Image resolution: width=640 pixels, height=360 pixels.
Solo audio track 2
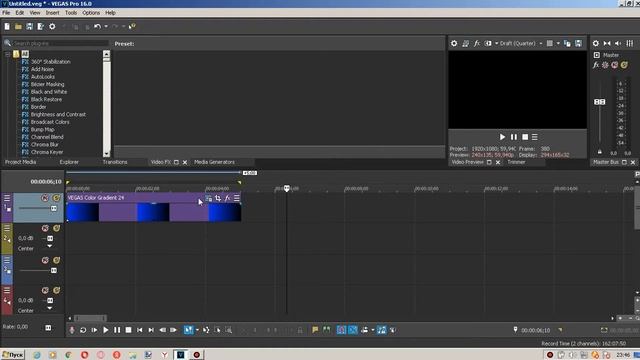point(56,228)
